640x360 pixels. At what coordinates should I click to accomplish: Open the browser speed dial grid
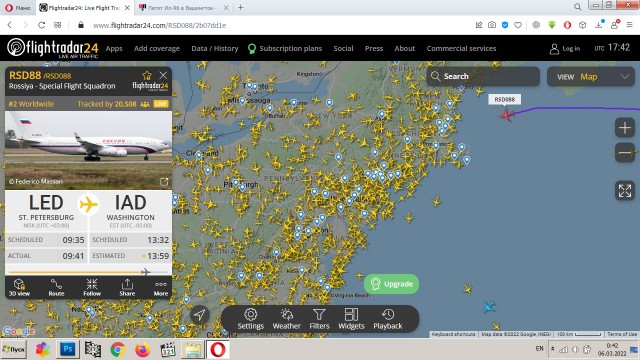pyautogui.click(x=58, y=25)
